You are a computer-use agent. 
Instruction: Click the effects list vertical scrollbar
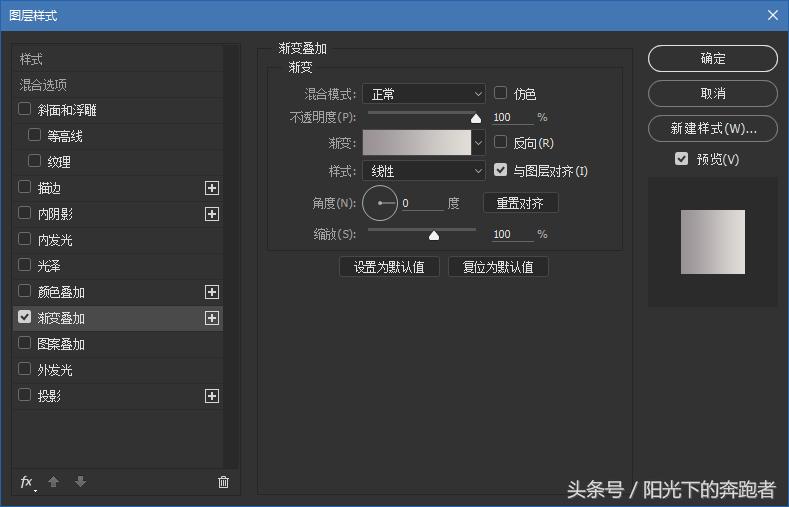pyautogui.click(x=231, y=257)
